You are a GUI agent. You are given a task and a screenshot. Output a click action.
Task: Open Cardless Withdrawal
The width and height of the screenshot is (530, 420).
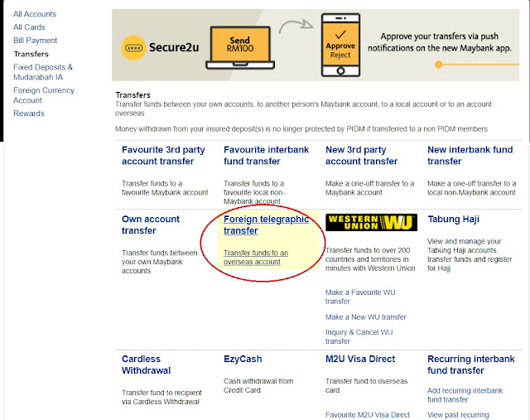146,364
